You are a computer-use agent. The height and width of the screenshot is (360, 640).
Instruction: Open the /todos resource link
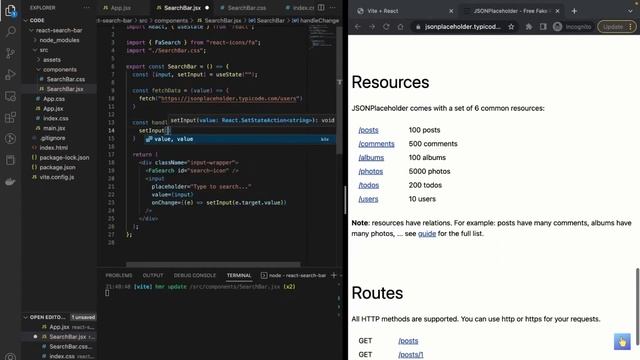pyautogui.click(x=369, y=185)
